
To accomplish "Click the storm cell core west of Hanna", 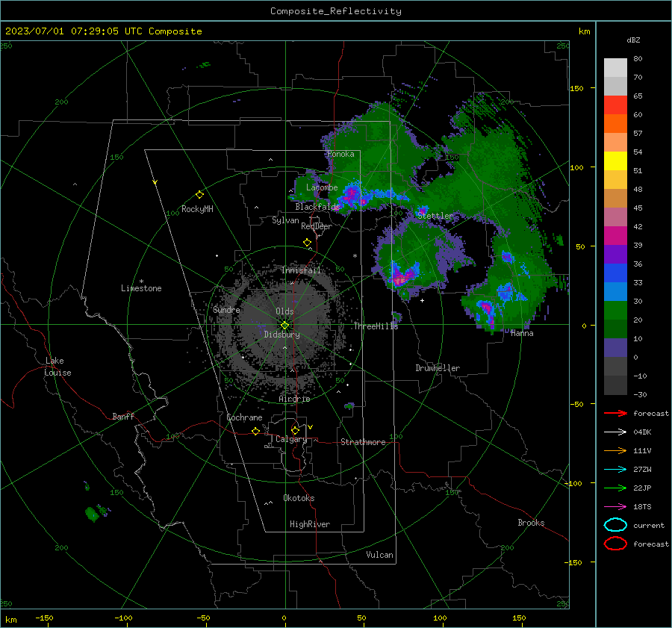I will [x=488, y=312].
